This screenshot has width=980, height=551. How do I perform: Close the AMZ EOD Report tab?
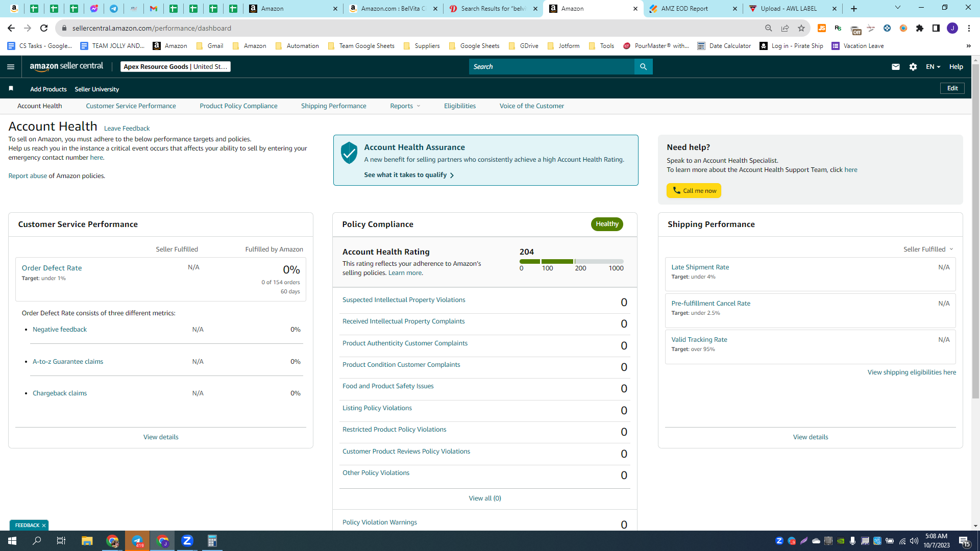pyautogui.click(x=735, y=9)
